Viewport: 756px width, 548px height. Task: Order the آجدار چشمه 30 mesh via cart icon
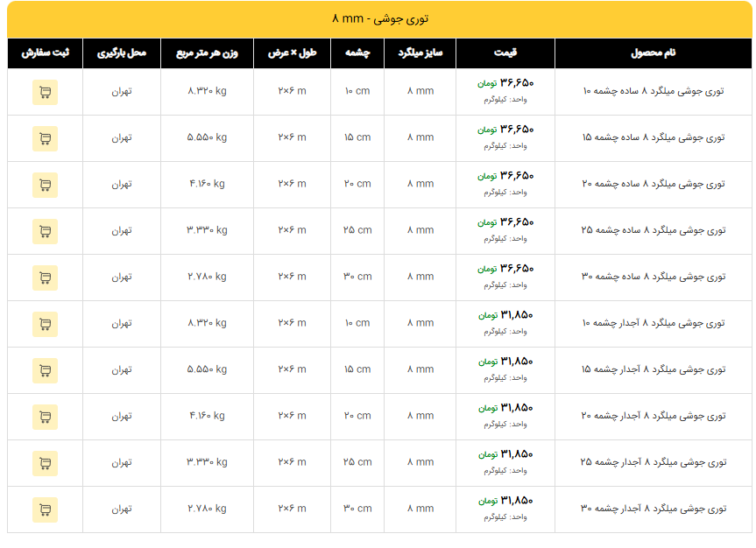click(45, 509)
